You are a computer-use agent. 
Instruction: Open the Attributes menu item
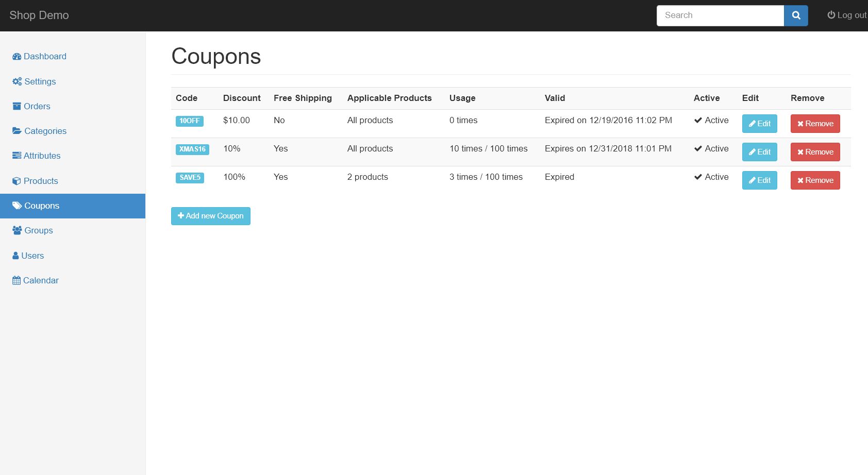click(x=41, y=156)
